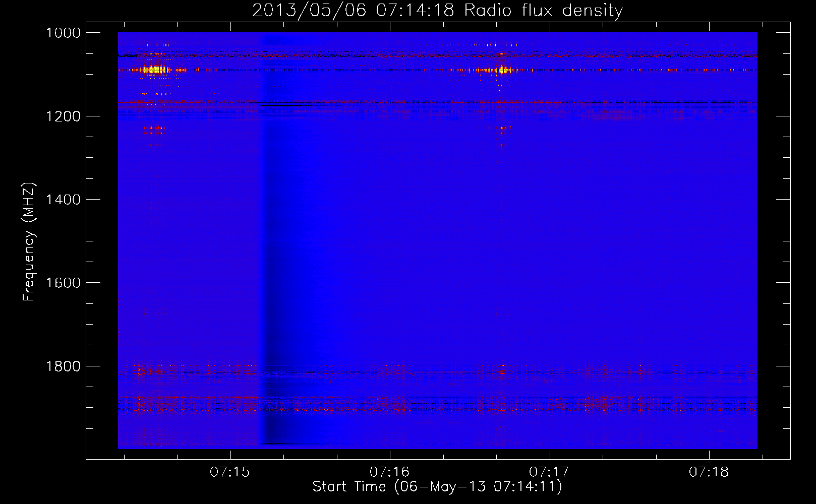The image size is (816, 504).
Task: Select the 1600 frequency tick label
Action: click(63, 283)
